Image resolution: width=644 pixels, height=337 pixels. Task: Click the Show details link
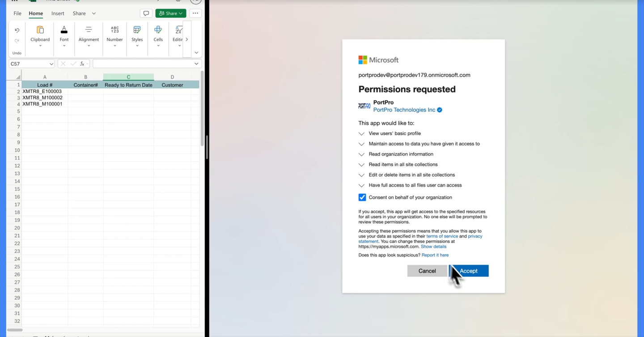coord(433,247)
